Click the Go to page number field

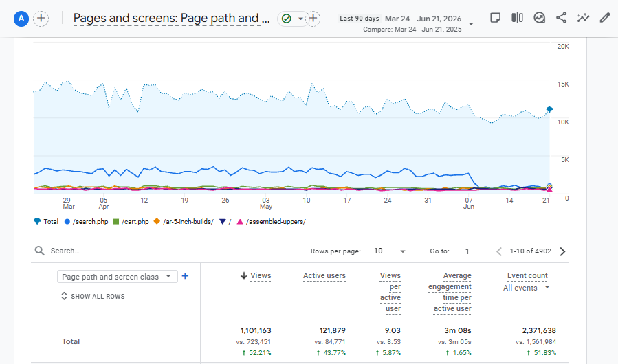pyautogui.click(x=467, y=251)
